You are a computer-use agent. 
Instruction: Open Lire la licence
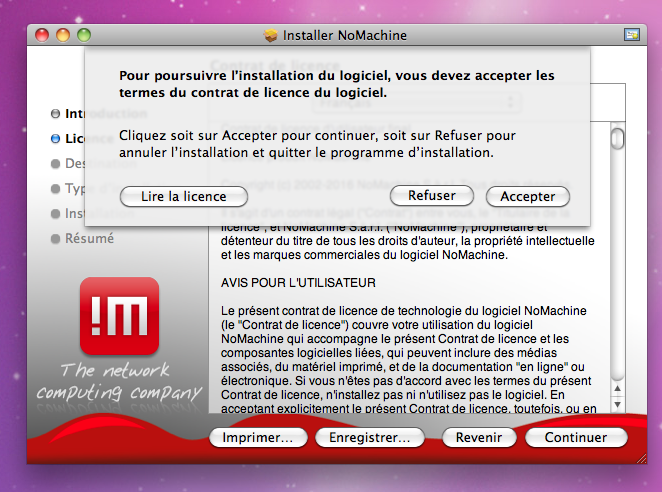[x=184, y=196]
